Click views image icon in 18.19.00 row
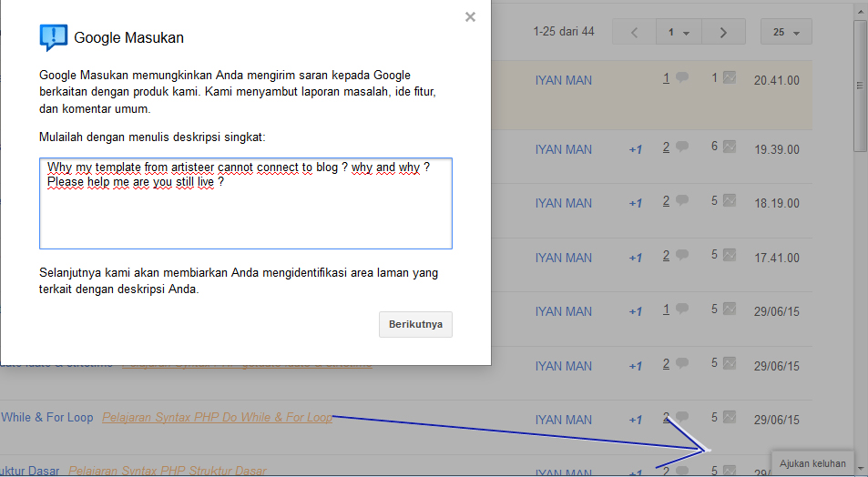The width and height of the screenshot is (868, 477). point(730,200)
